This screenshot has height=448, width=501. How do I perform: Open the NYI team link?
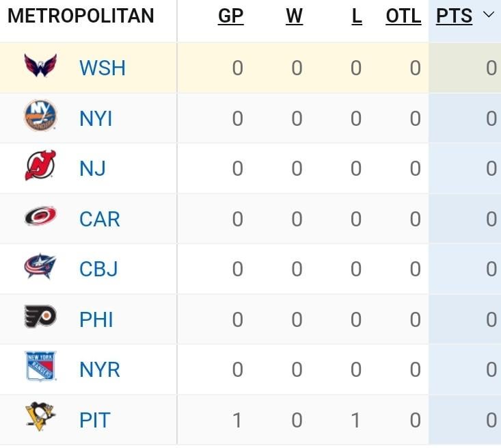[96, 119]
